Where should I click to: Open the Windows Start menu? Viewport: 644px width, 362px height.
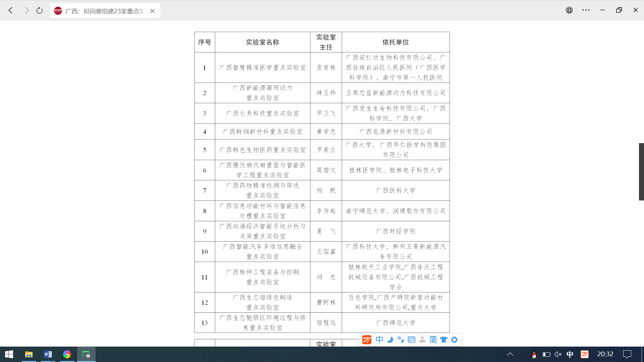9,354
